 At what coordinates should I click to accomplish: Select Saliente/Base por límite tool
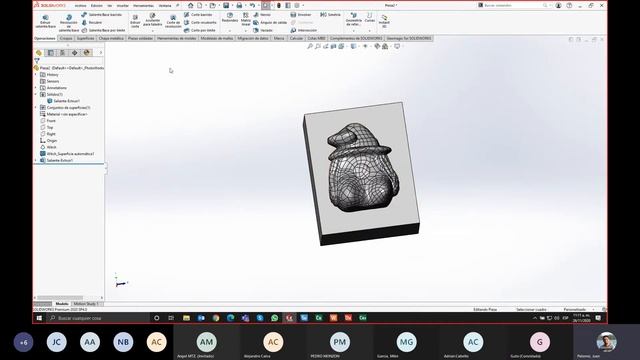click(x=103, y=30)
